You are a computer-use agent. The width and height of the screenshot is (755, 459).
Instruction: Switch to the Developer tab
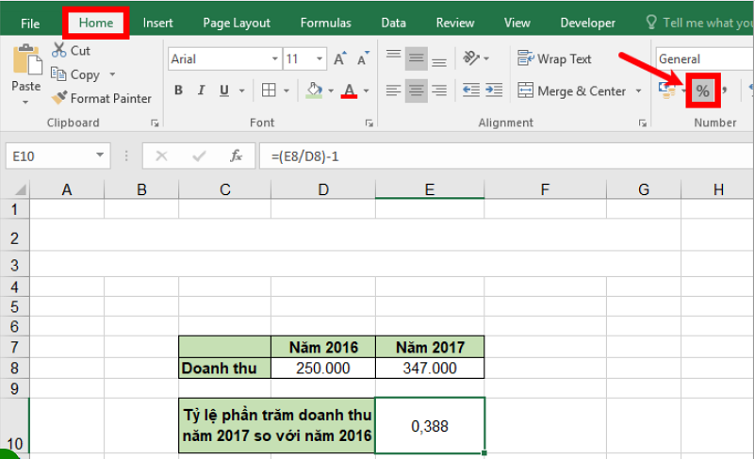[588, 23]
